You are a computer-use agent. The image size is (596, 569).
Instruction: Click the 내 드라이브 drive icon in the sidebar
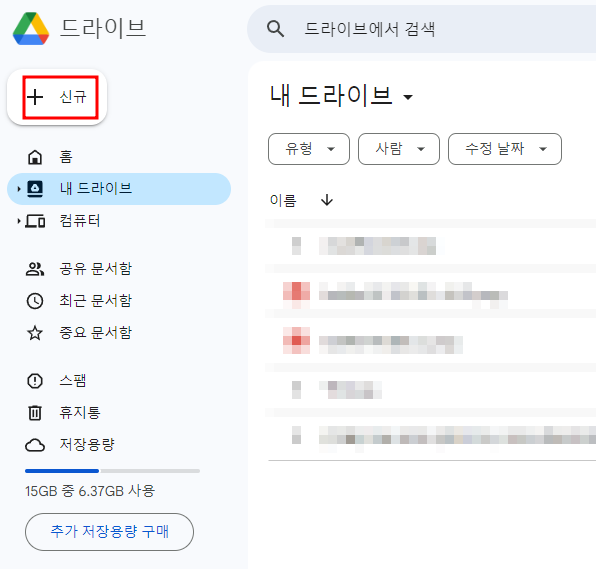(x=35, y=189)
